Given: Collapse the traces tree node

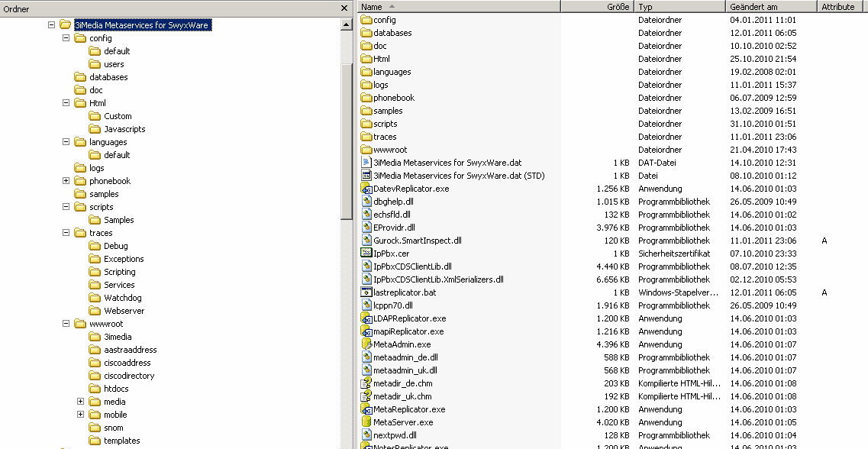Looking at the screenshot, I should (66, 233).
